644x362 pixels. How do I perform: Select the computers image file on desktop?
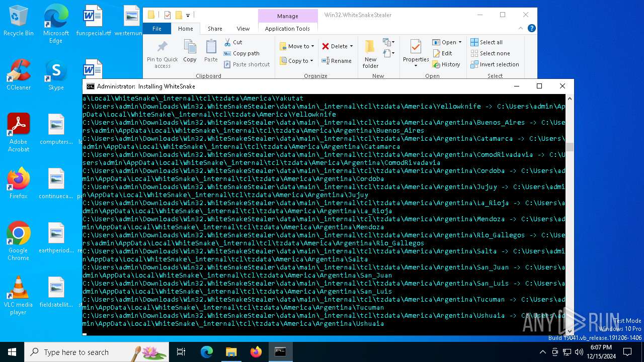point(56,129)
